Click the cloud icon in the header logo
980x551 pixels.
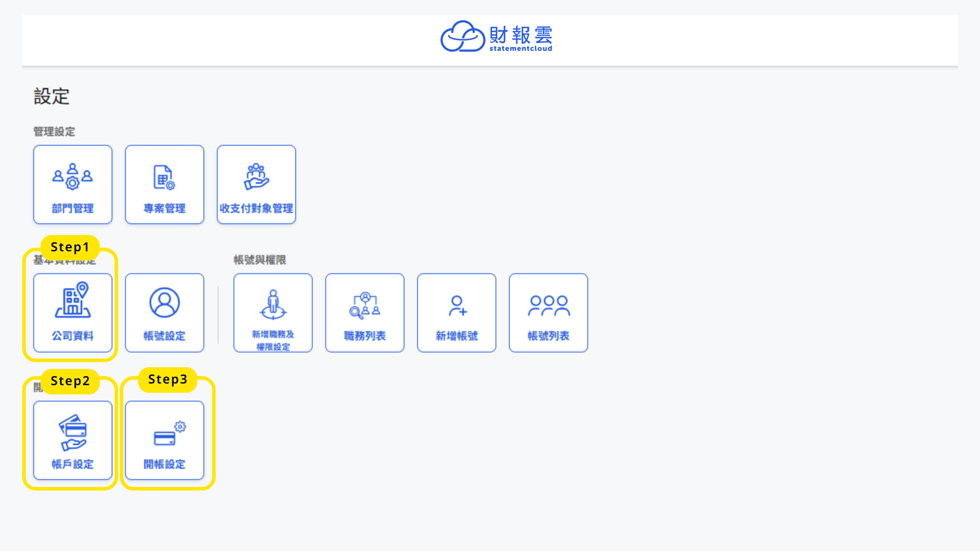(462, 36)
